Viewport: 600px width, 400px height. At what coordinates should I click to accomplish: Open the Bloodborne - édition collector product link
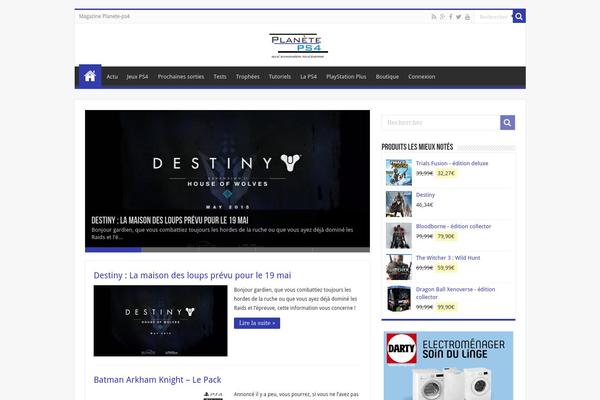pos(453,226)
